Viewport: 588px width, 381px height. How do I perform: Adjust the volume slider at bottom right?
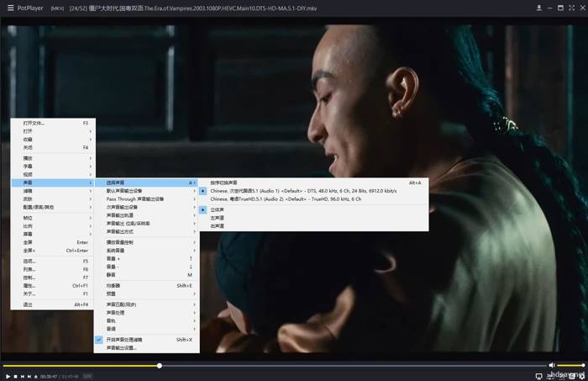coord(570,365)
